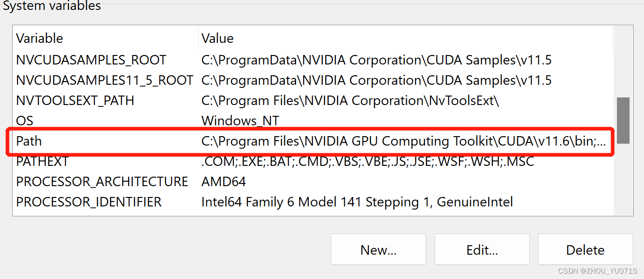Viewport: 644px width, 279px height.
Task: Click the New button
Action: point(378,249)
